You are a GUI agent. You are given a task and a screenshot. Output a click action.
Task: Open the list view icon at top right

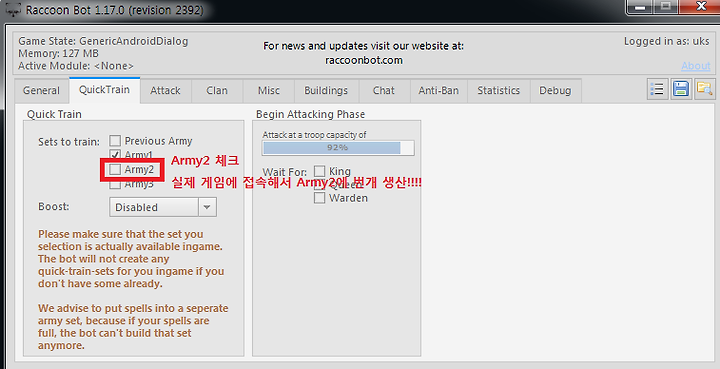[x=658, y=89]
